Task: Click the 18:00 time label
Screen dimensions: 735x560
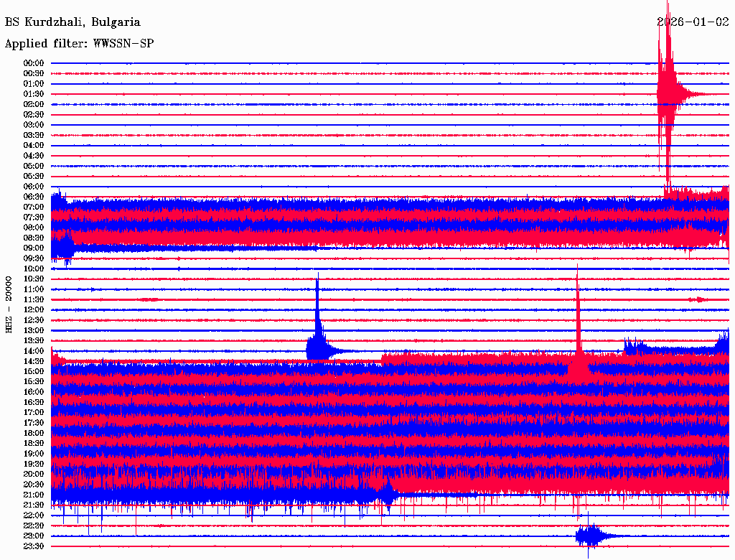Action: 34,433
